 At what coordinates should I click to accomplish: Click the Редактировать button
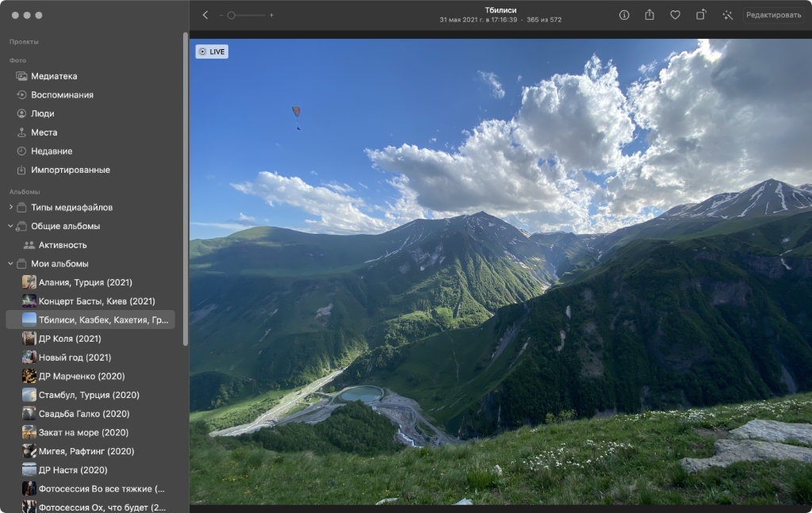coord(773,15)
